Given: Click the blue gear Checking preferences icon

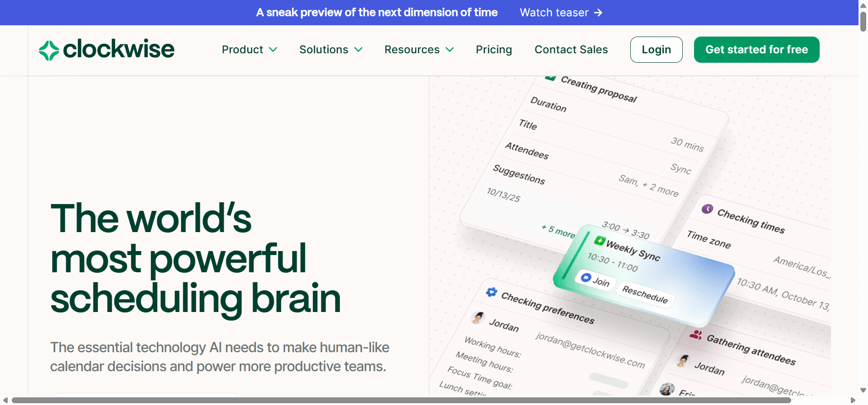Looking at the screenshot, I should coord(492,292).
